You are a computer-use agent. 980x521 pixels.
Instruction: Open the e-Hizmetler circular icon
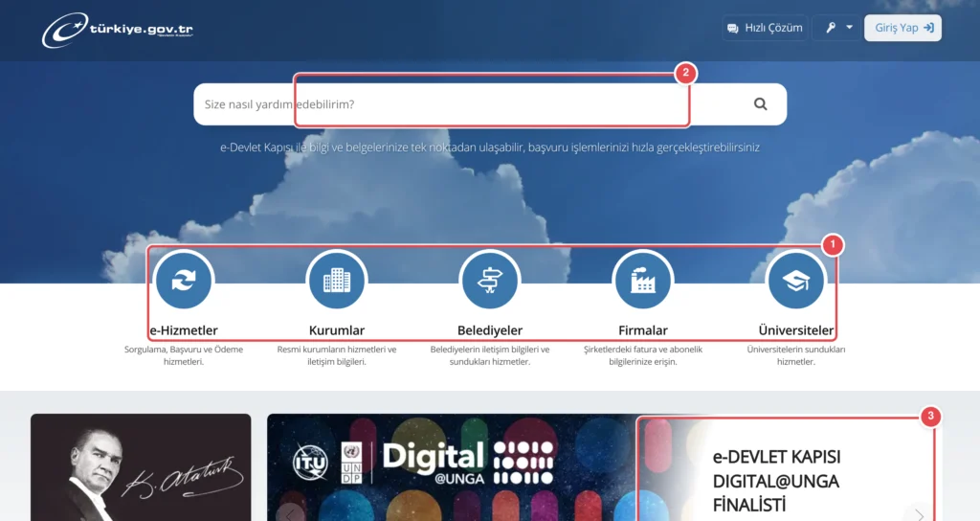(x=184, y=280)
